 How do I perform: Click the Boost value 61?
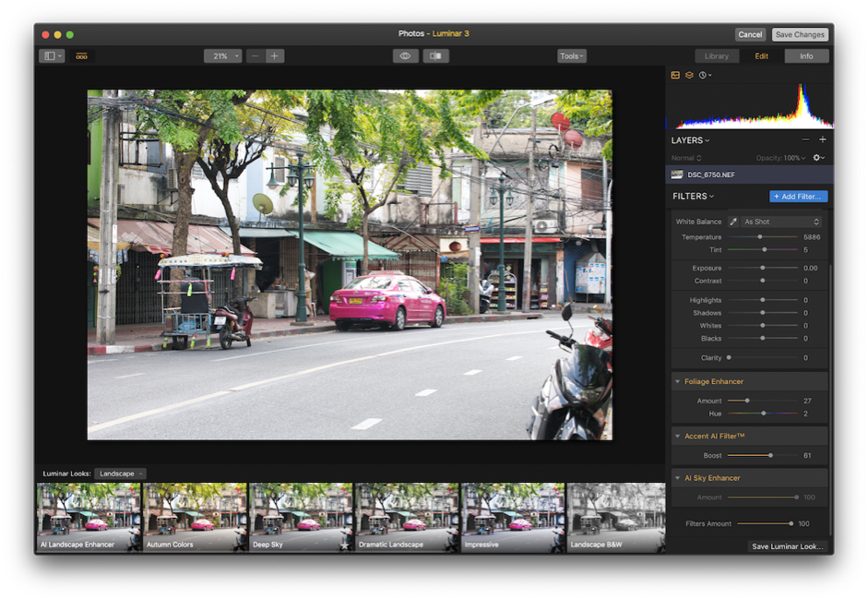point(807,455)
